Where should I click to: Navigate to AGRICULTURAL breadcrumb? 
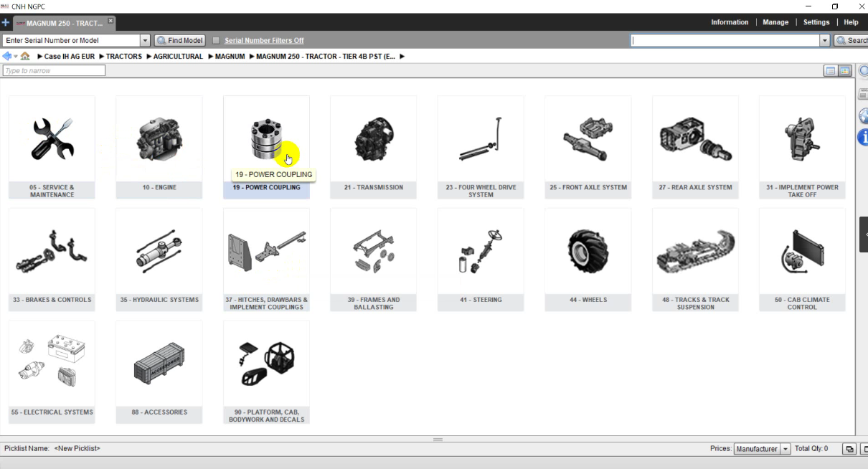(178, 57)
